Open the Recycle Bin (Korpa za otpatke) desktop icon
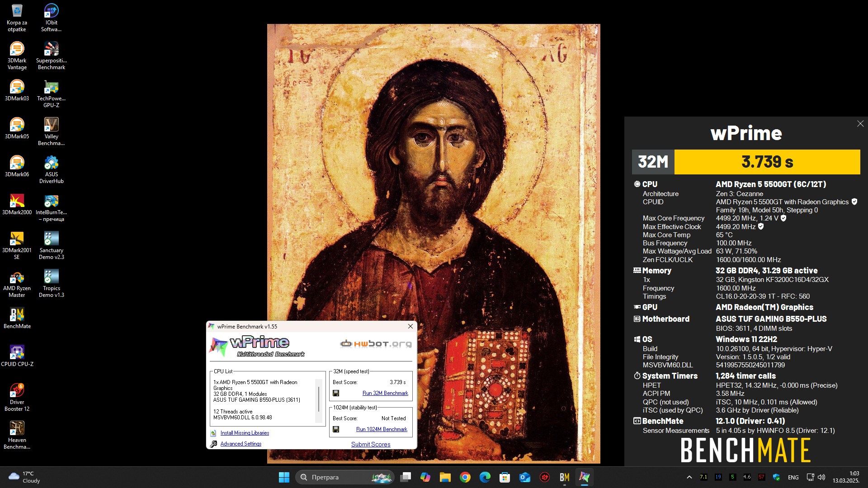Image resolution: width=868 pixels, height=488 pixels. [x=17, y=18]
